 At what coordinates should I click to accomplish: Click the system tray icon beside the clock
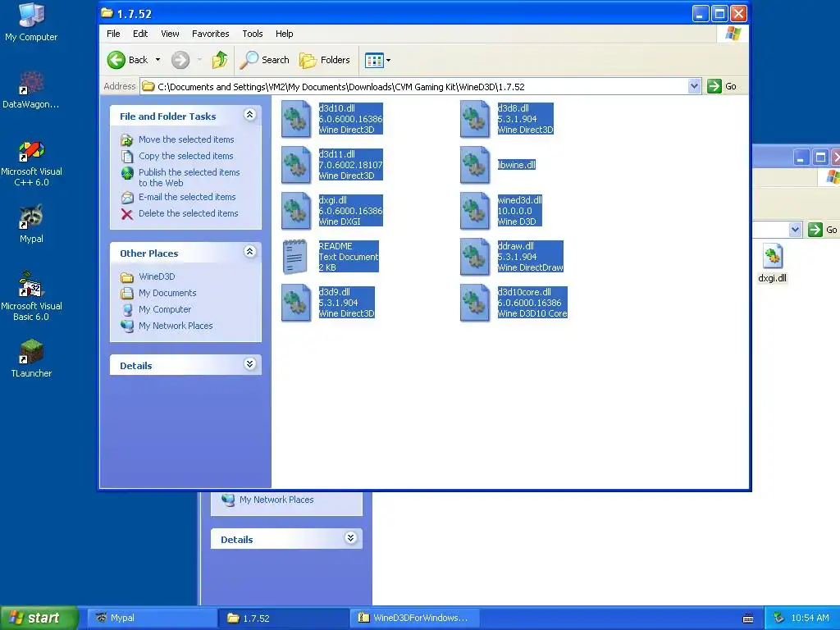[779, 618]
